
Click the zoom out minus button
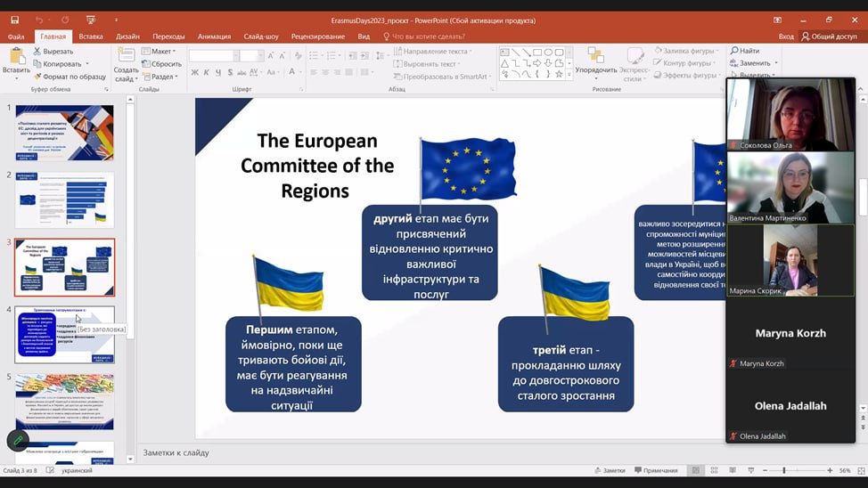pyautogui.click(x=765, y=470)
